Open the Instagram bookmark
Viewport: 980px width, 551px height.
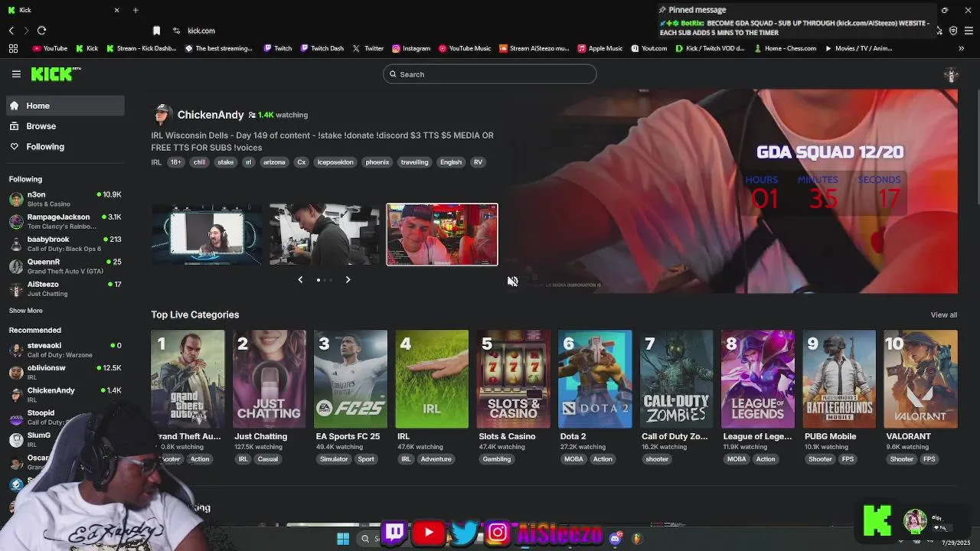[411, 48]
